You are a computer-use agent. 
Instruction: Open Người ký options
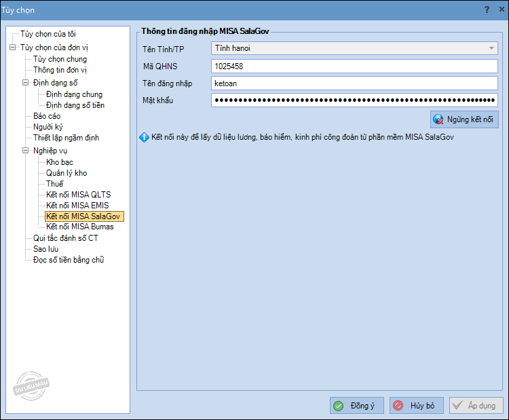pos(48,127)
